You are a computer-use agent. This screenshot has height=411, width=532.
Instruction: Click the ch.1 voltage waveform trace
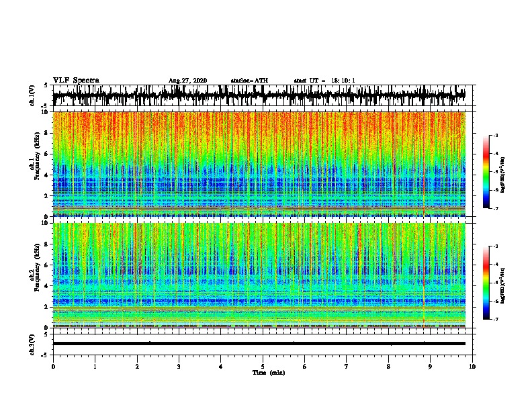point(259,95)
